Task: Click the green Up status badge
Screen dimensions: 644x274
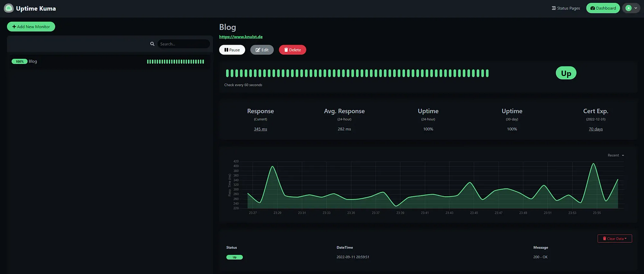Action: click(566, 73)
